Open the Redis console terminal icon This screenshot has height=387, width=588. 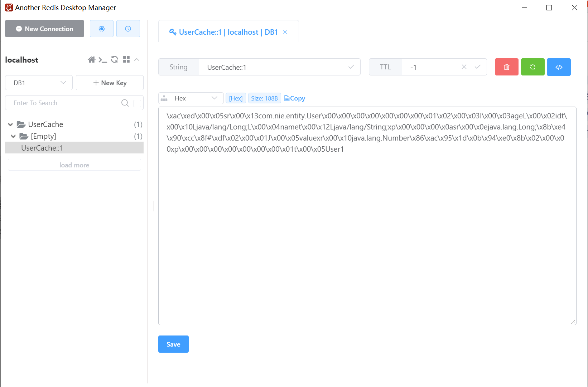pyautogui.click(x=103, y=60)
